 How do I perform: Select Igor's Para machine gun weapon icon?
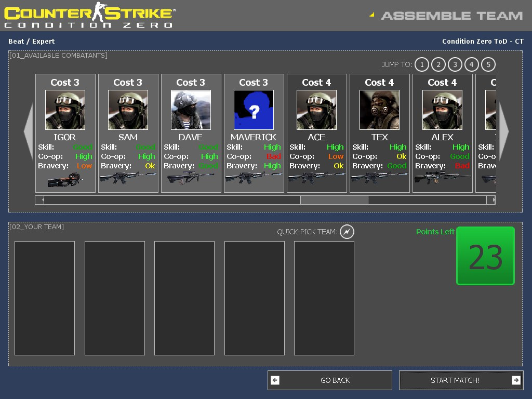point(65,181)
